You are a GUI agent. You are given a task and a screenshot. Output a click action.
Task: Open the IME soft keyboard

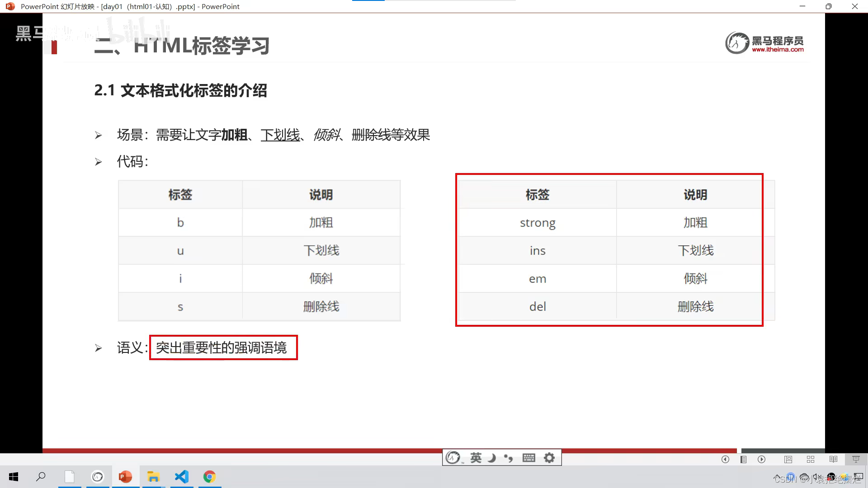pyautogui.click(x=528, y=458)
